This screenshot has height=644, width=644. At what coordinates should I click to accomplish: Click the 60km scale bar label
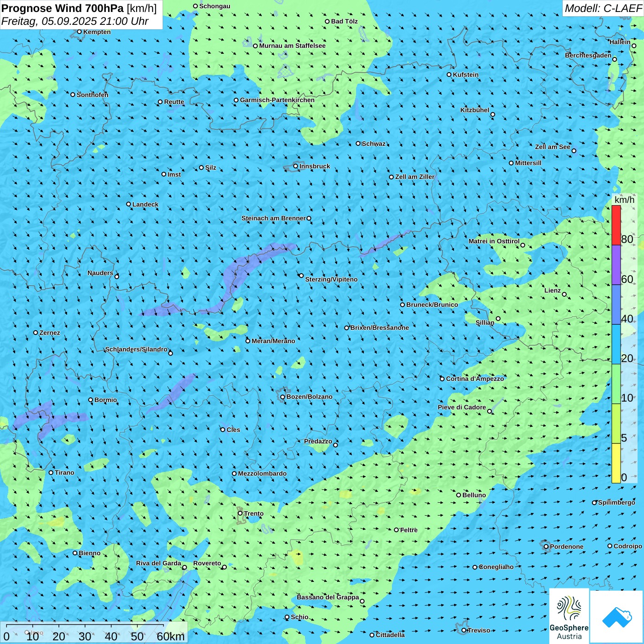171,636
